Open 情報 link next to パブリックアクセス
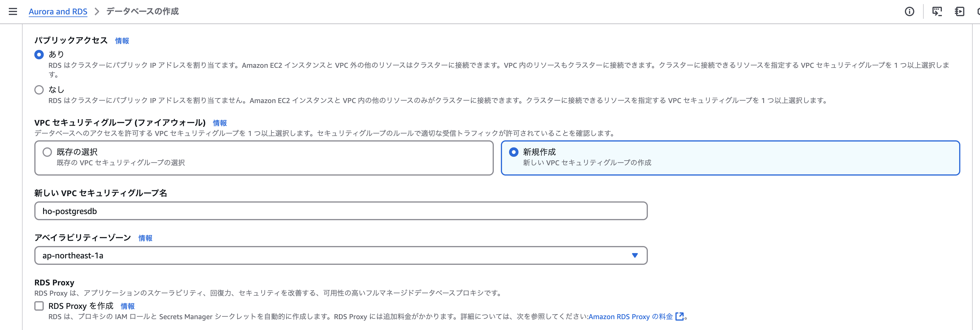 coord(122,41)
